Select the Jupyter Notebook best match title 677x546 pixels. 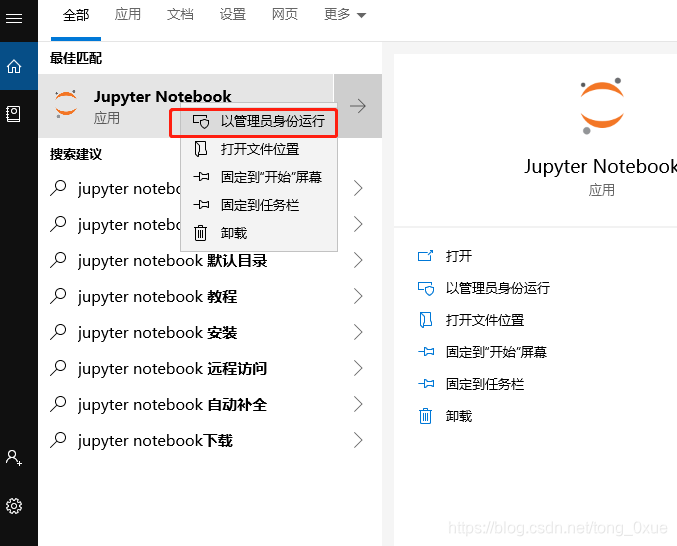[162, 97]
